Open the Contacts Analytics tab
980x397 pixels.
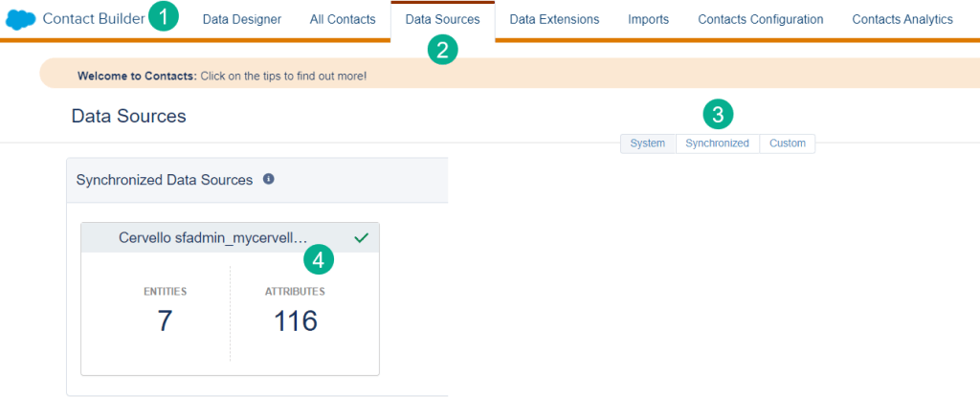click(902, 19)
